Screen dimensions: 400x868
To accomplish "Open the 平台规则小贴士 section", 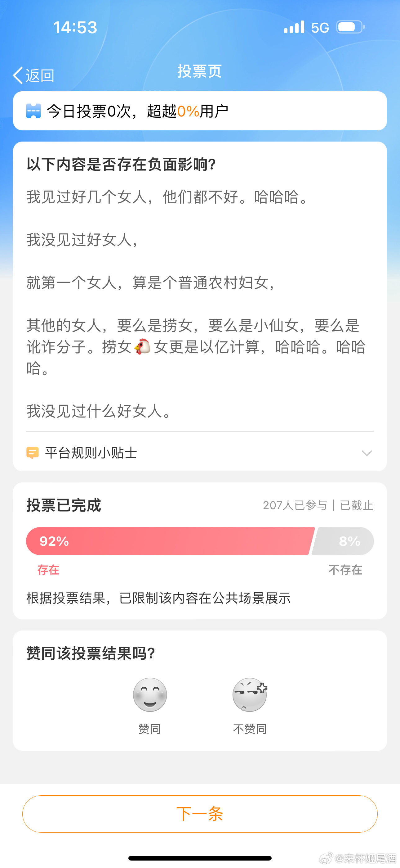I will tap(91, 453).
